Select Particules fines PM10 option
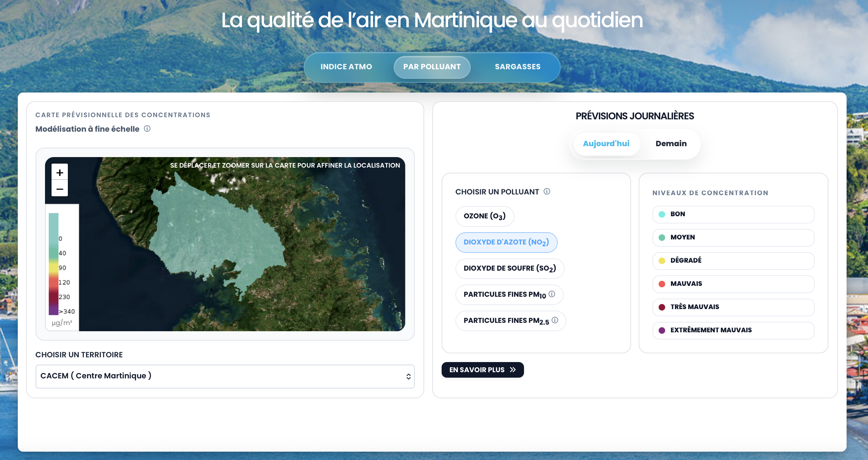Screen dimensions: 868x460 click(x=504, y=295)
